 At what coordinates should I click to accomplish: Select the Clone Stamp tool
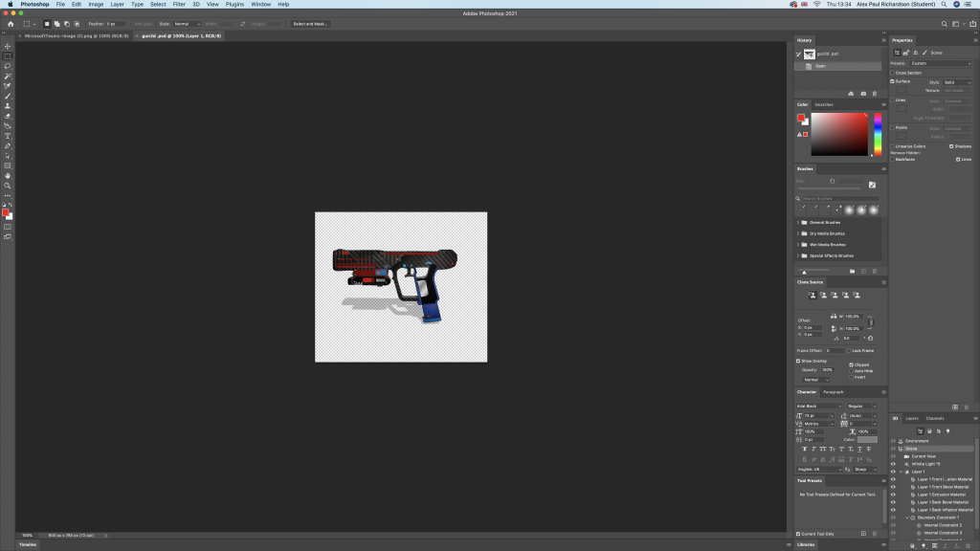point(8,106)
